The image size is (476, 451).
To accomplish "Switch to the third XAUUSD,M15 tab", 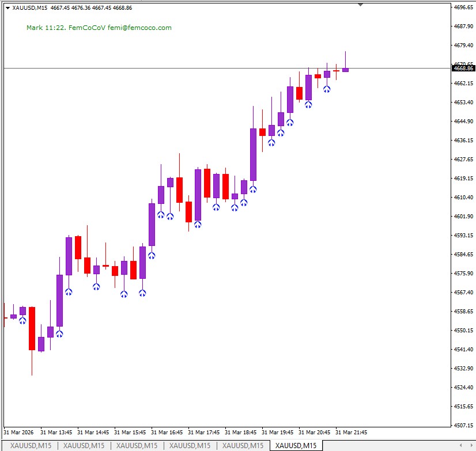I will click(137, 446).
